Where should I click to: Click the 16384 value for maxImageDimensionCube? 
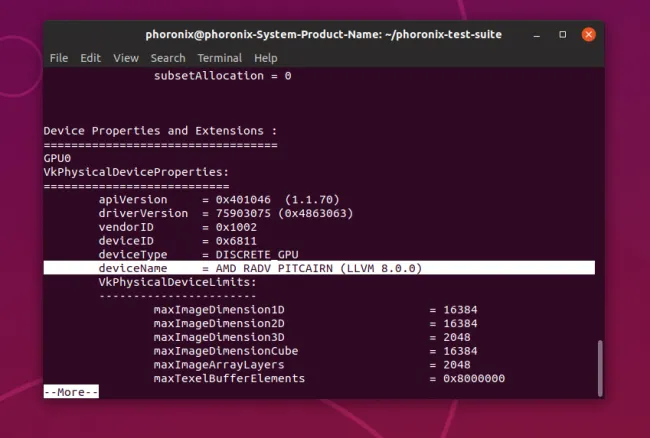(461, 351)
